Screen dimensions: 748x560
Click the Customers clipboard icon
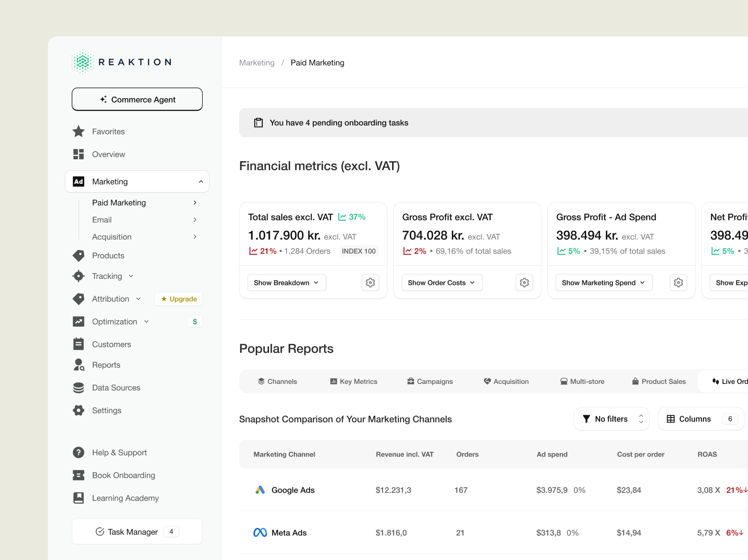(79, 344)
